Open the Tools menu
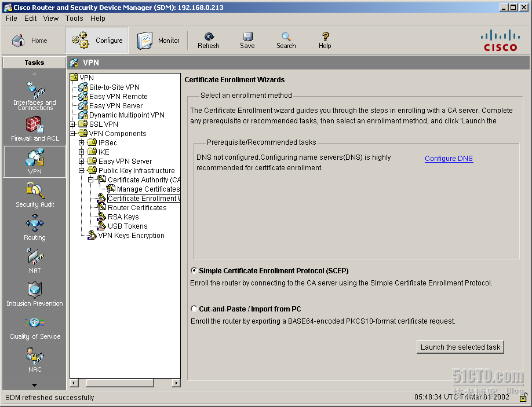 coord(74,19)
